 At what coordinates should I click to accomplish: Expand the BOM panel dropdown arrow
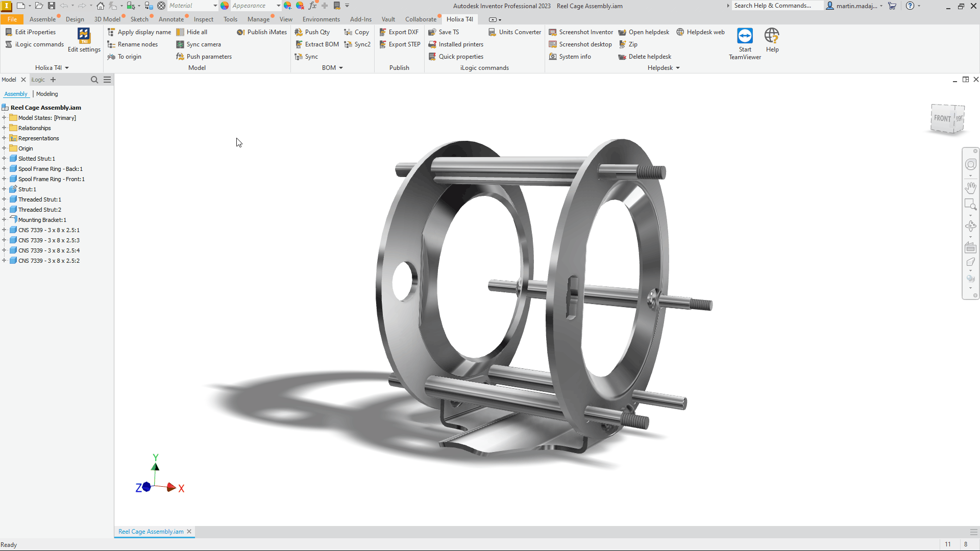point(341,68)
